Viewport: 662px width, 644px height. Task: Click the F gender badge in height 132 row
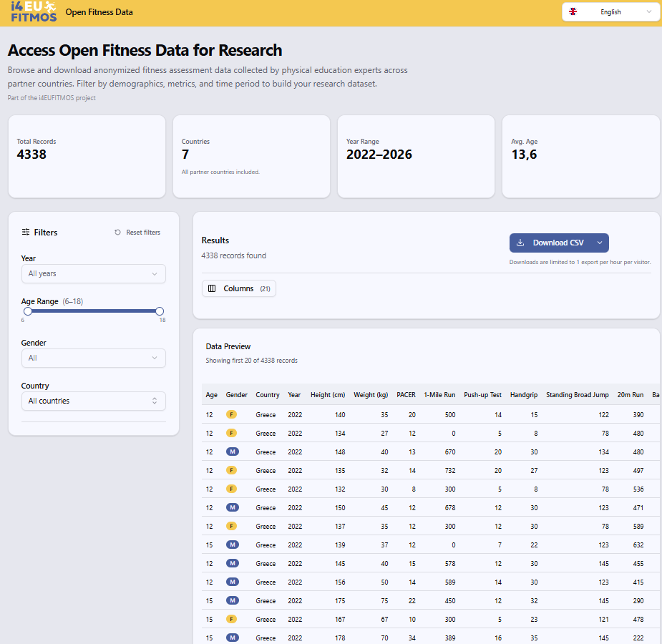pyautogui.click(x=231, y=489)
